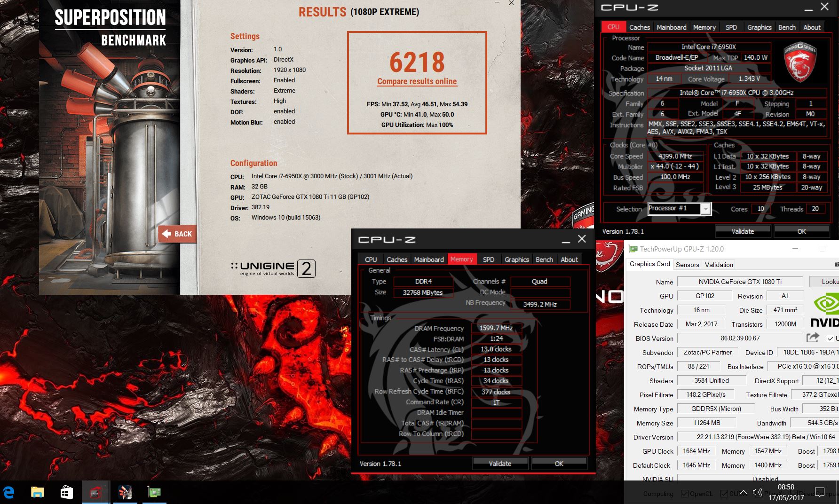839x504 pixels.
Task: Click the GPU-Z Name field value
Action: tap(740, 282)
